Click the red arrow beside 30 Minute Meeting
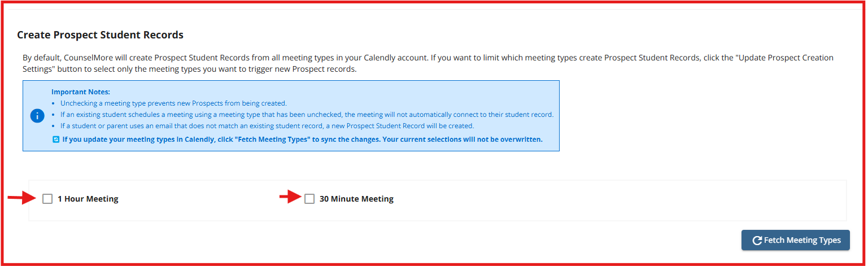868x266 pixels. point(290,197)
